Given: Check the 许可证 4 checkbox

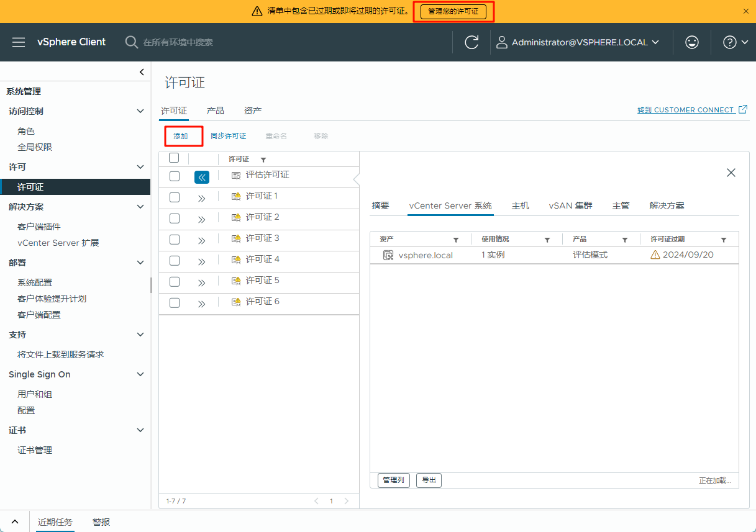Looking at the screenshot, I should coord(175,261).
